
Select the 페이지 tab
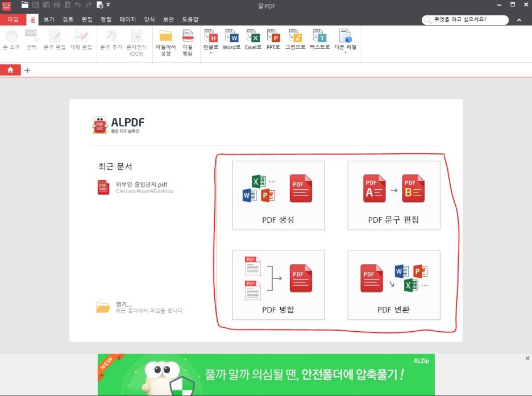click(x=127, y=20)
